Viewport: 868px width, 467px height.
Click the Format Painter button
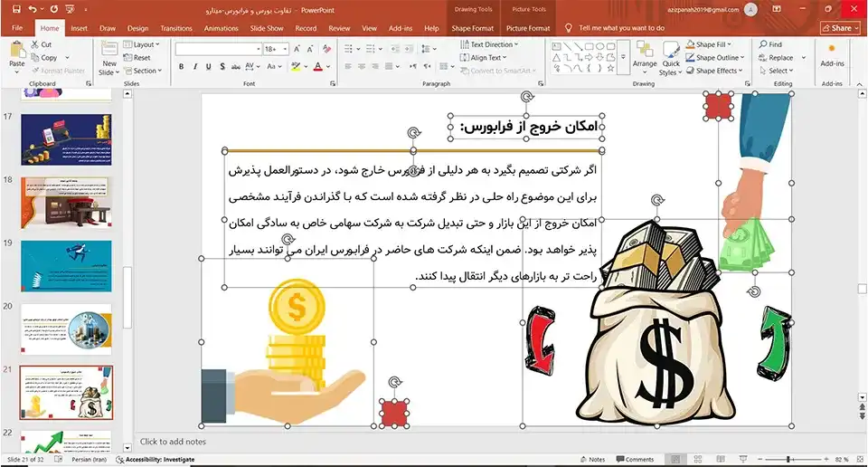pyautogui.click(x=58, y=71)
